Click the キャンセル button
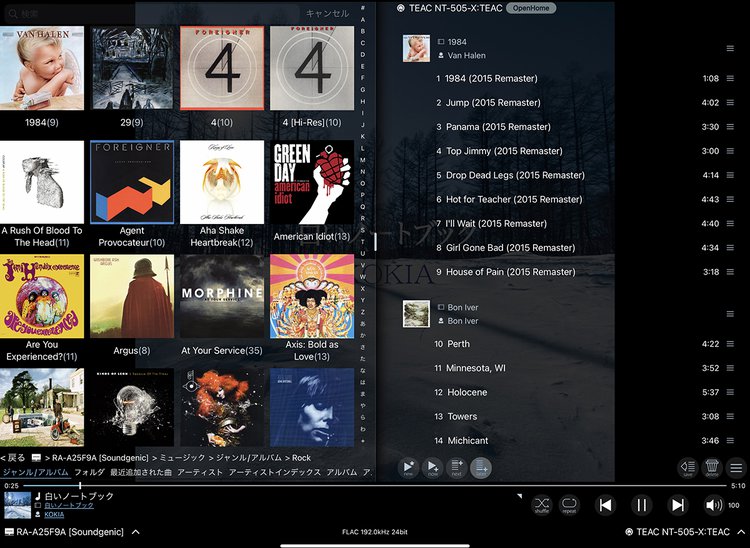Viewport: 750px width, 548px height. pyautogui.click(x=327, y=13)
